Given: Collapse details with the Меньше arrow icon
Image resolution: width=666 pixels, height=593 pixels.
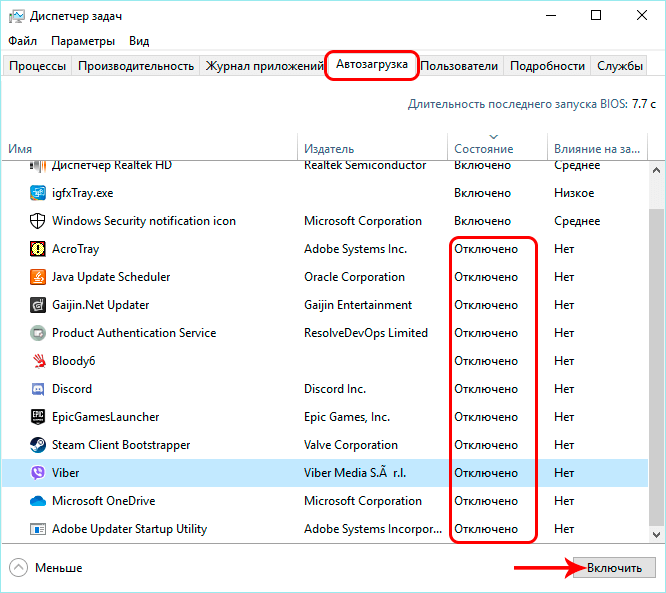Looking at the screenshot, I should pyautogui.click(x=18, y=568).
